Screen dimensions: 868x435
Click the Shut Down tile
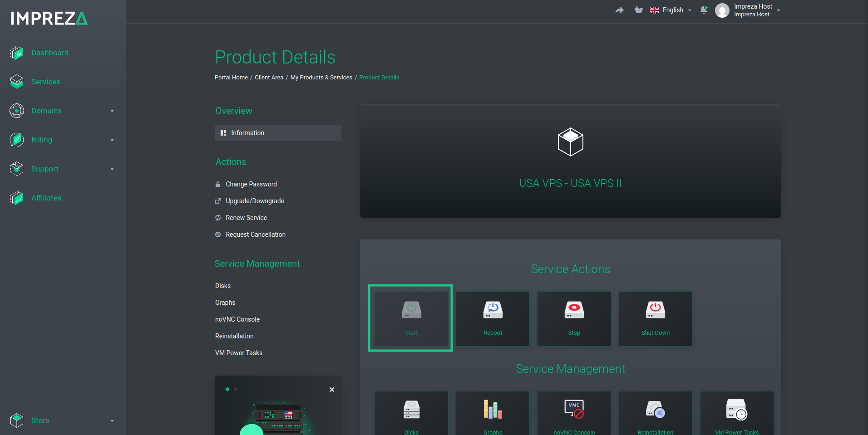pyautogui.click(x=656, y=318)
